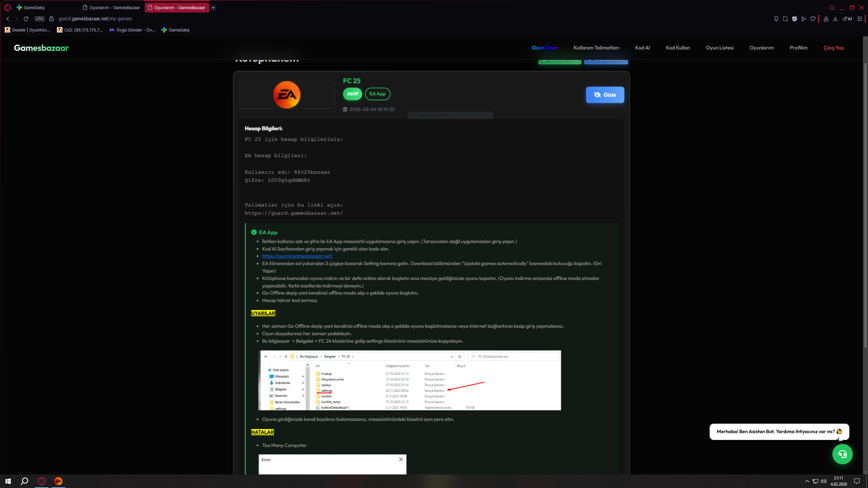Click the browser forward arrow

[x=17, y=19]
